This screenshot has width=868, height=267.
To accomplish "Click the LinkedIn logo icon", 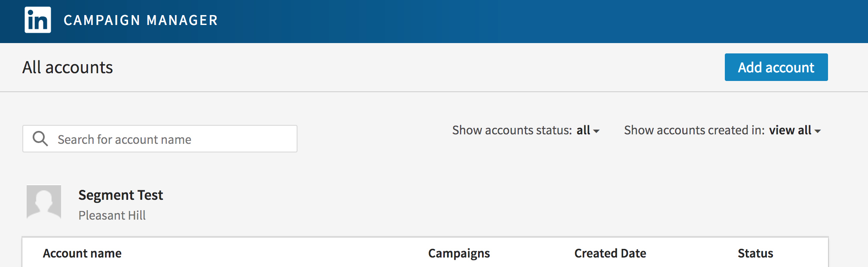I will [x=38, y=20].
